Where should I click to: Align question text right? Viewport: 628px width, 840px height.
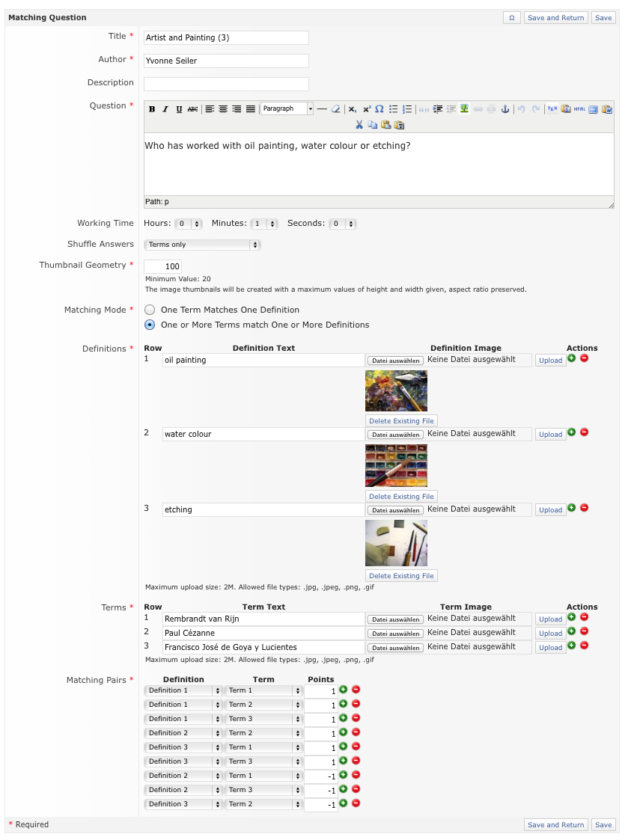click(237, 109)
